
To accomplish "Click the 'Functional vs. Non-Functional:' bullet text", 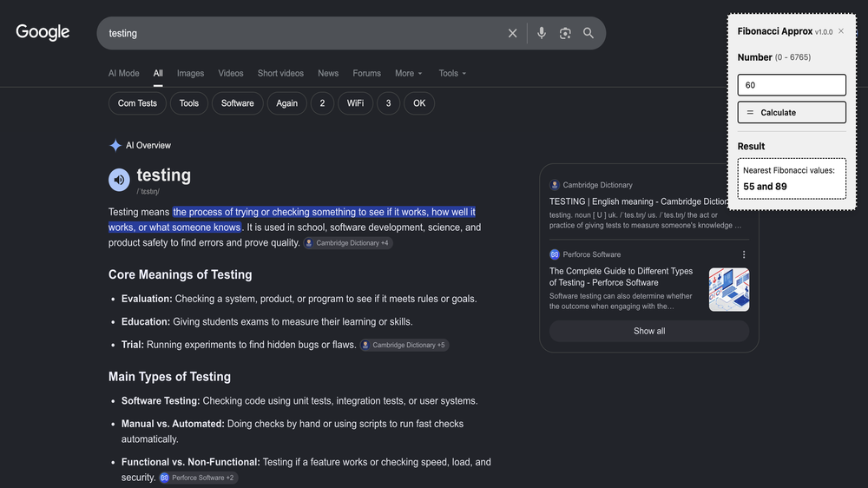I will pos(306,469).
